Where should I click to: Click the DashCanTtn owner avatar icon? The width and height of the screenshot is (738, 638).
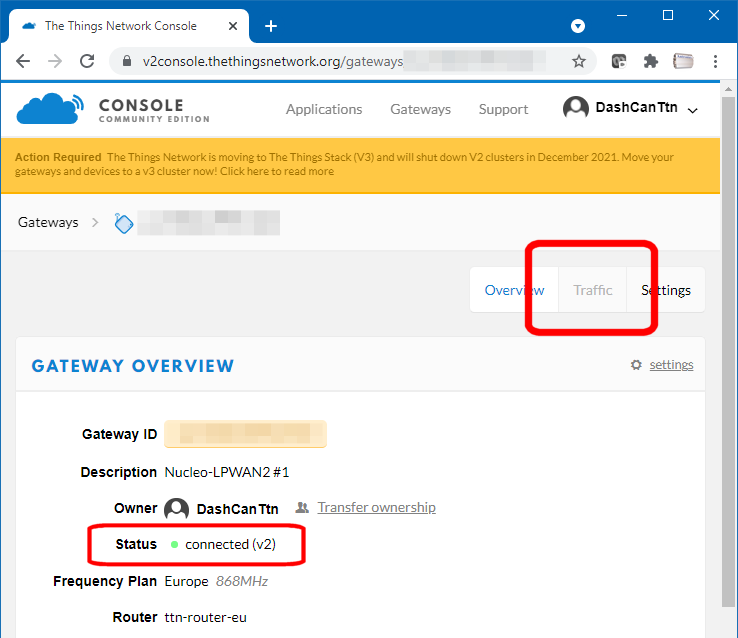[x=176, y=509]
